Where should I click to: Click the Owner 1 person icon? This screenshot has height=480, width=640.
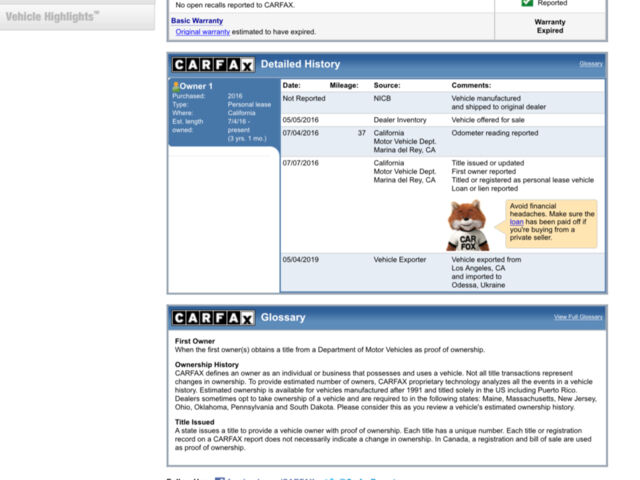pyautogui.click(x=176, y=86)
